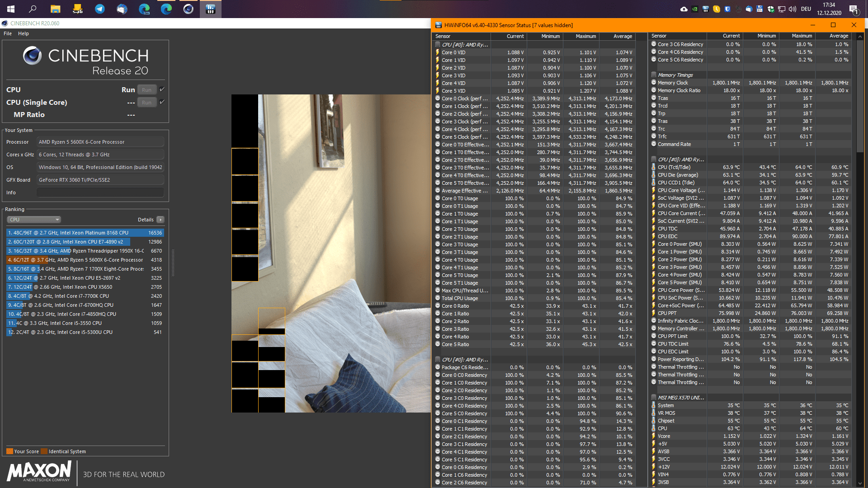This screenshot has height=488, width=868.
Task: Select the Average Effective clock sensor row
Action: 535,191
